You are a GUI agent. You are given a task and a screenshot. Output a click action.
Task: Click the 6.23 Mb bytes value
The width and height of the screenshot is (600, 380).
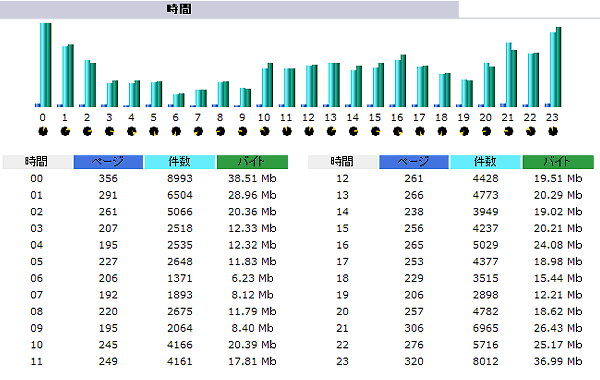[x=252, y=278]
